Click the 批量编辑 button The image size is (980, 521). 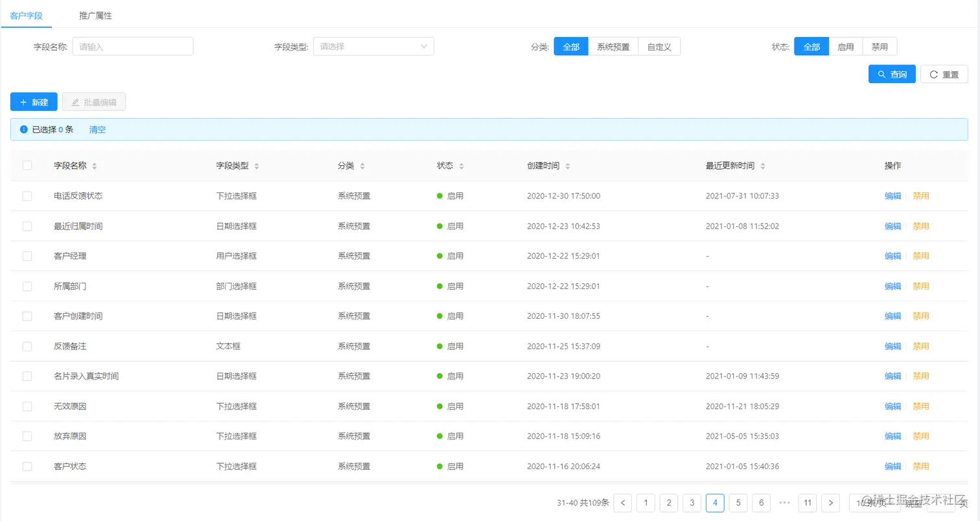(x=94, y=102)
